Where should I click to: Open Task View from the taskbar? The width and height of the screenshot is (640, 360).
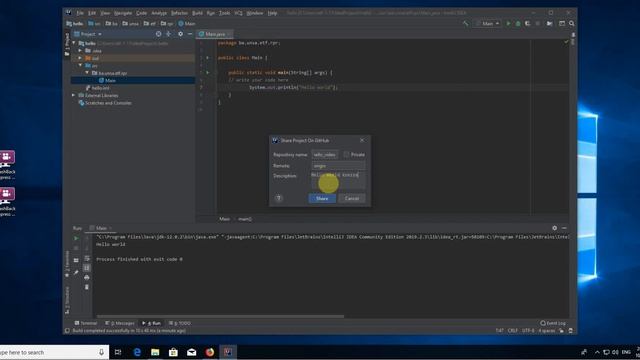[118, 352]
